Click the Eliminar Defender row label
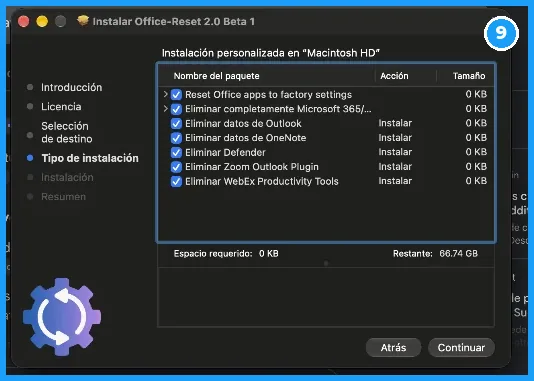Viewport: 534px width, 381px height. coord(225,152)
